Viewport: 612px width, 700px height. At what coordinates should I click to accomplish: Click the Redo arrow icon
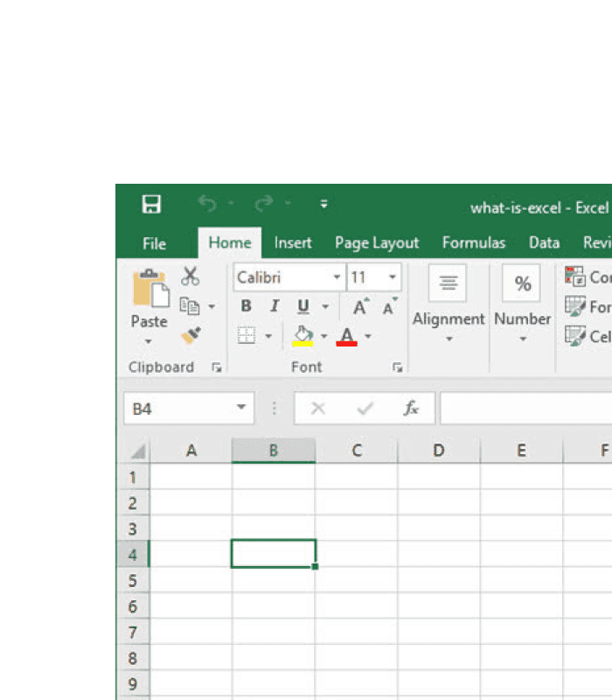click(264, 204)
